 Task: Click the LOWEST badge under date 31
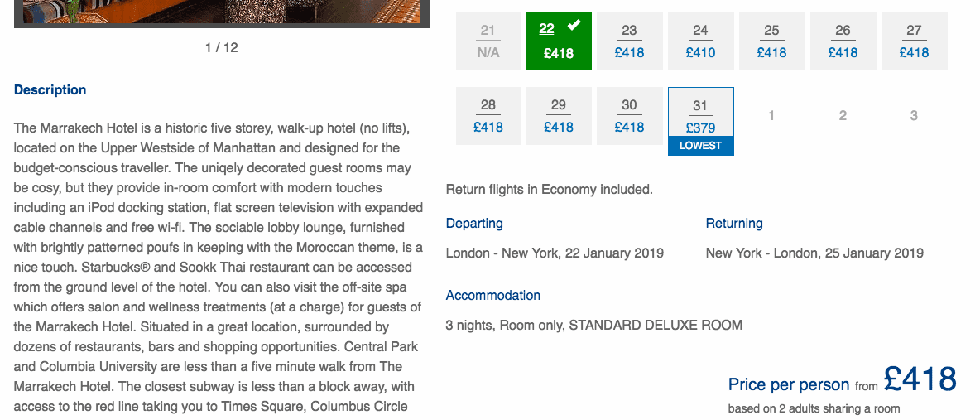[x=700, y=146]
